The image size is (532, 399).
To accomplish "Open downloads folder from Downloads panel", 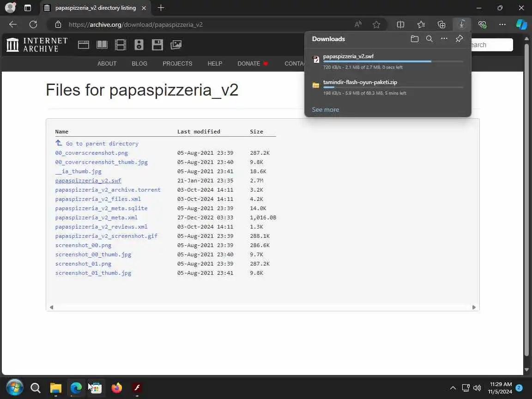I will click(414, 39).
